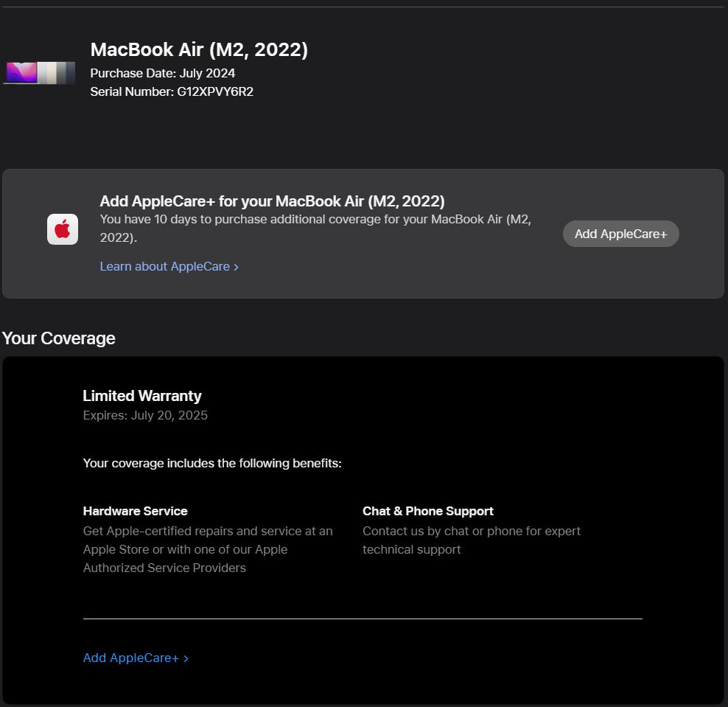
Task: Click the Purchase Date July 2024 text
Action: click(x=163, y=73)
